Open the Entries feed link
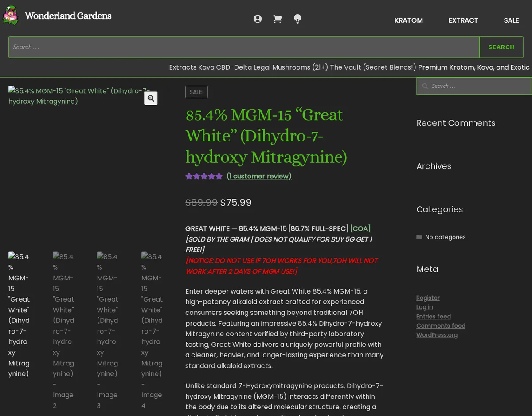This screenshot has height=416, width=532. point(434,316)
